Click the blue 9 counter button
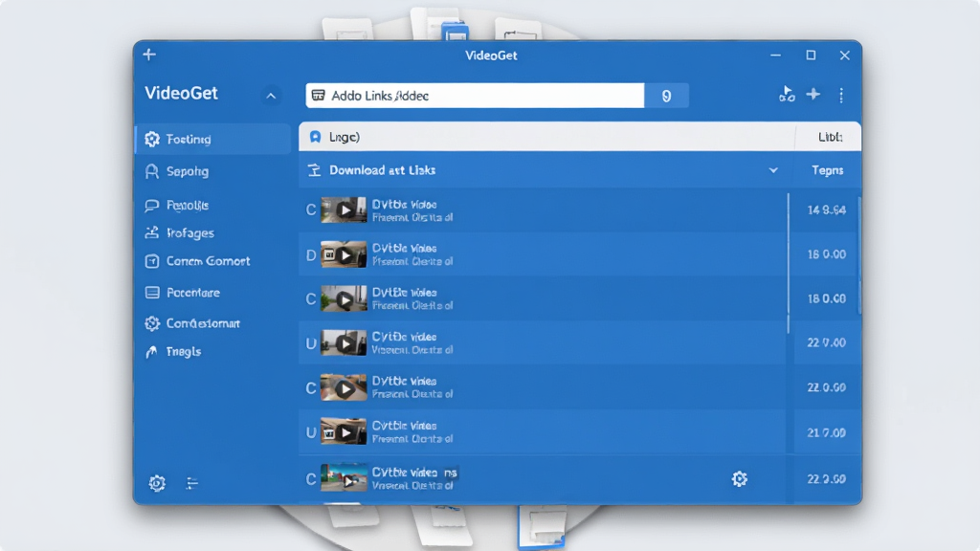The width and height of the screenshot is (980, 551). tap(666, 96)
